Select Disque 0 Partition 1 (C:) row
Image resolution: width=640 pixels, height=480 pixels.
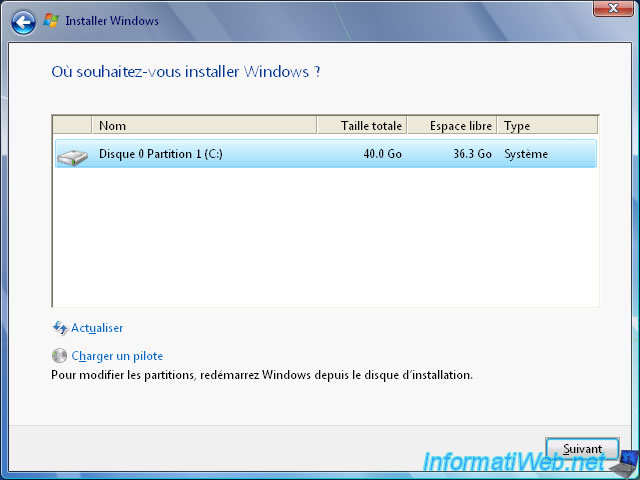(x=326, y=154)
